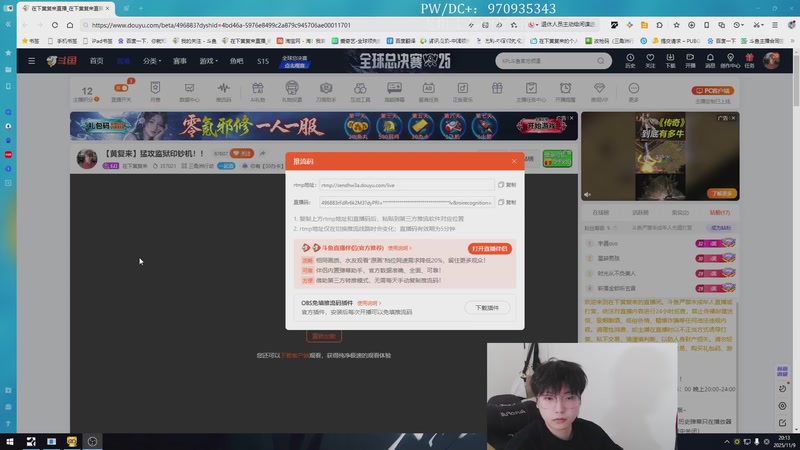Expand 更多 more options in toolbar
Screen dimensions: 800x450
(x=634, y=91)
